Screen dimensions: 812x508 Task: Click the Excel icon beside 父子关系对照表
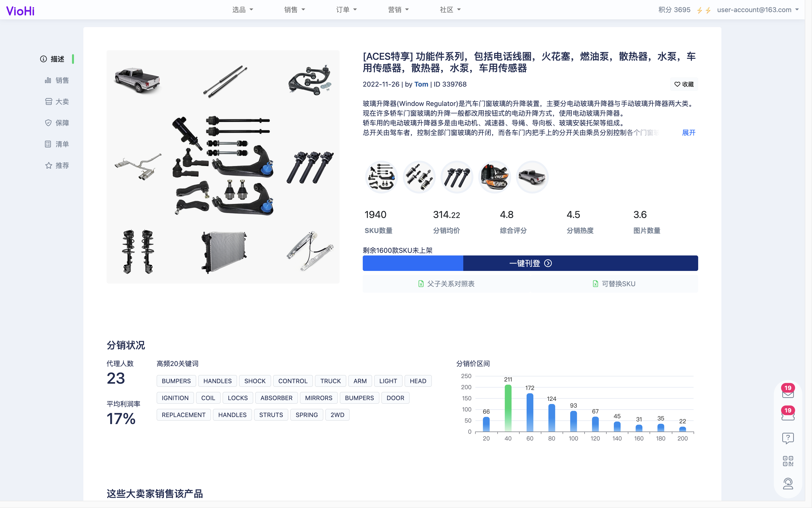coord(421,284)
